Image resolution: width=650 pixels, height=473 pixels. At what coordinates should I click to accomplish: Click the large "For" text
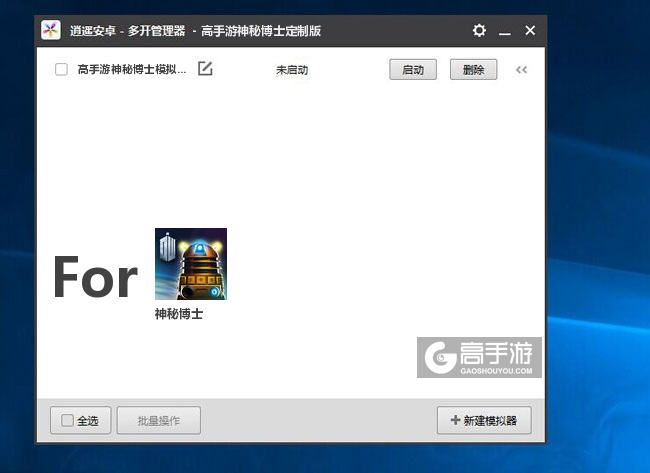click(x=94, y=277)
